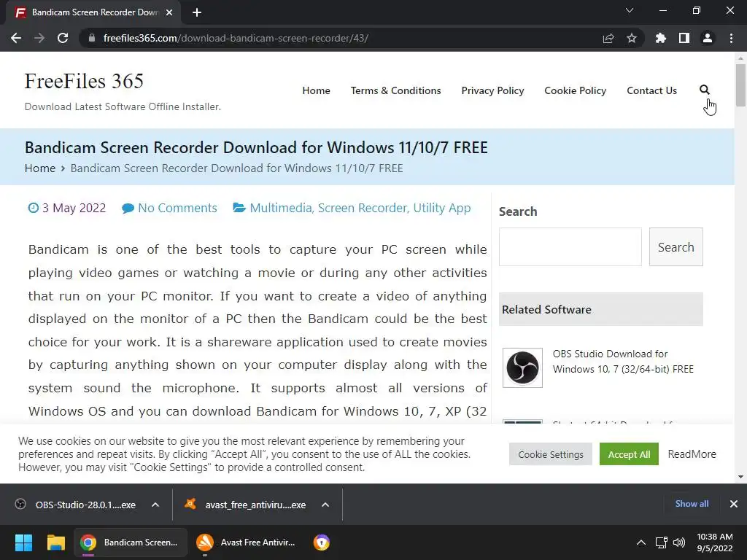
Task: Click the address bar URL
Action: click(236, 38)
